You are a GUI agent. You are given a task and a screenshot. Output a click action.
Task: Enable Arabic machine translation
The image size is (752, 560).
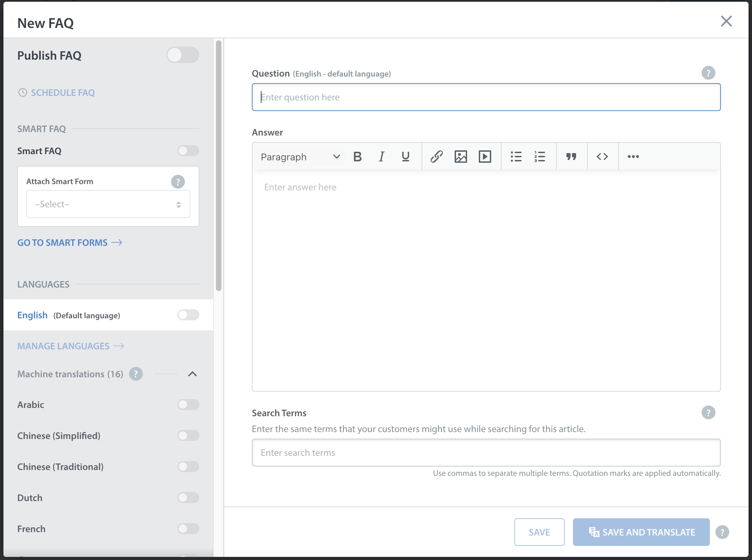[188, 404]
